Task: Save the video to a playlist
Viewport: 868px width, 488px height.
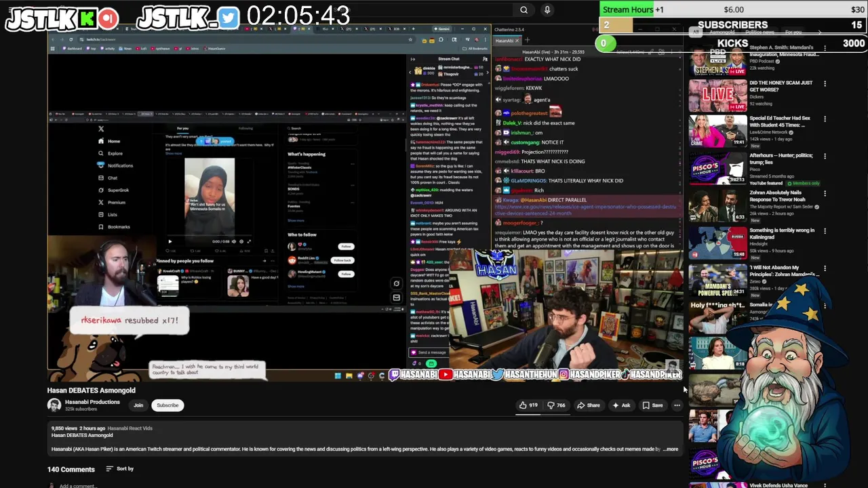Action: click(x=652, y=405)
